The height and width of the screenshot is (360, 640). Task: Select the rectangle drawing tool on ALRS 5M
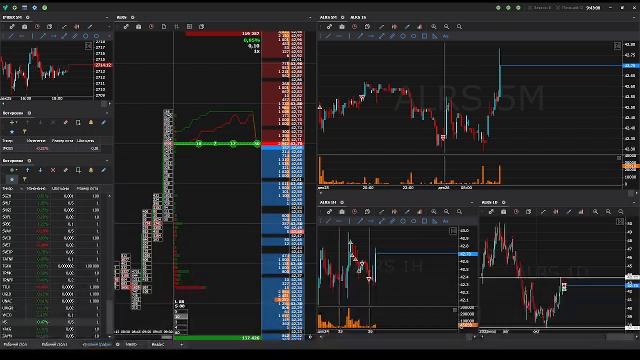pyautogui.click(x=424, y=36)
